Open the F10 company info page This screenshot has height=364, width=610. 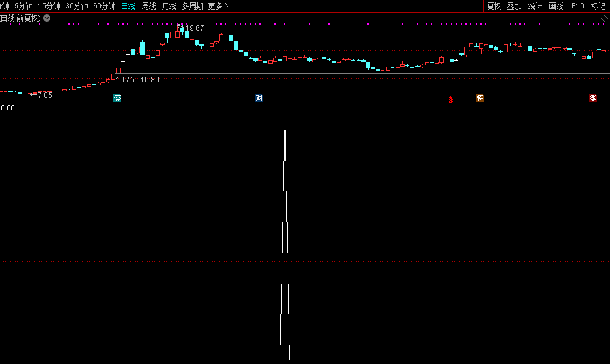(x=578, y=6)
